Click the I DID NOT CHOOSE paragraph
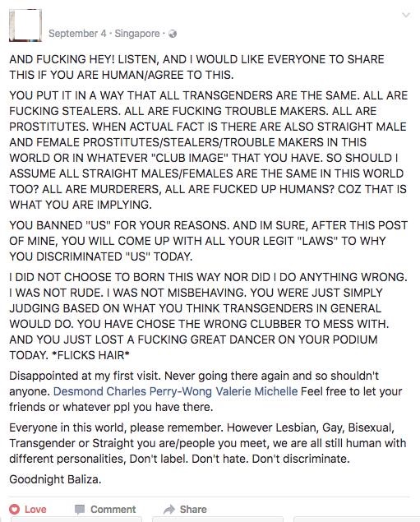Viewport: 420px width, 522px height. [208, 316]
